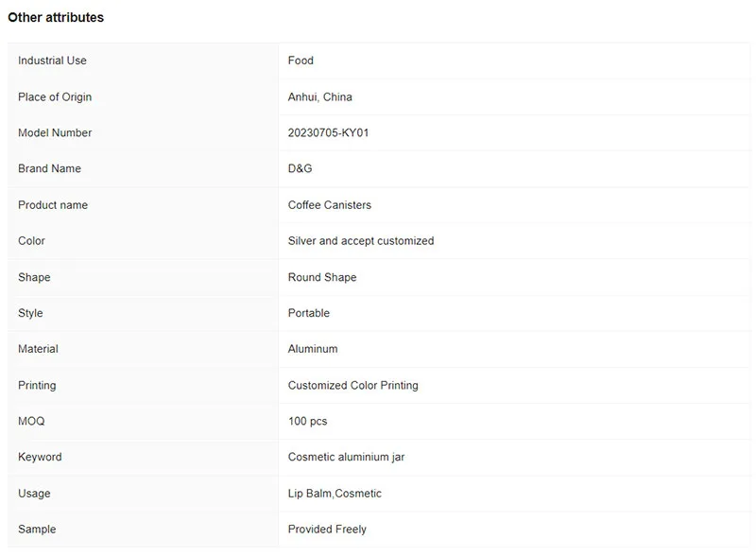
Task: Select the "Portable" style value
Action: pos(308,313)
